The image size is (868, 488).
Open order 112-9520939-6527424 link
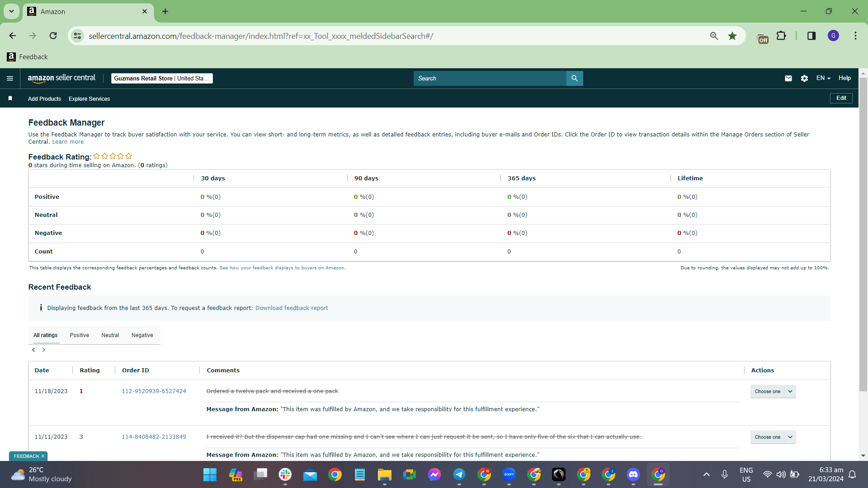click(x=154, y=391)
